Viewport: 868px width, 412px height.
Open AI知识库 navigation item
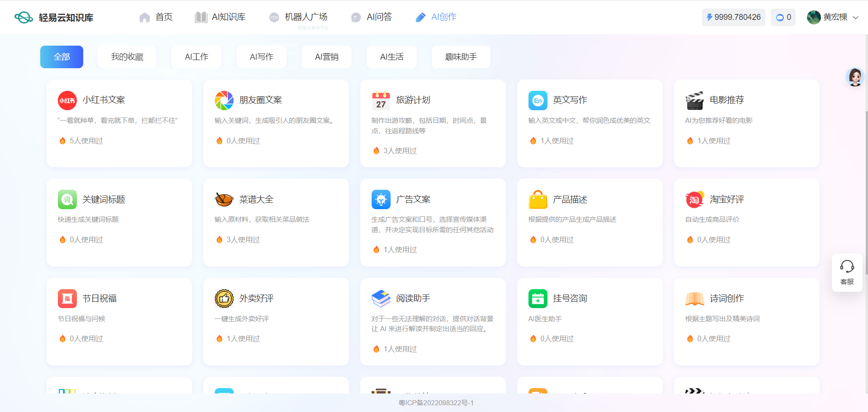(228, 17)
